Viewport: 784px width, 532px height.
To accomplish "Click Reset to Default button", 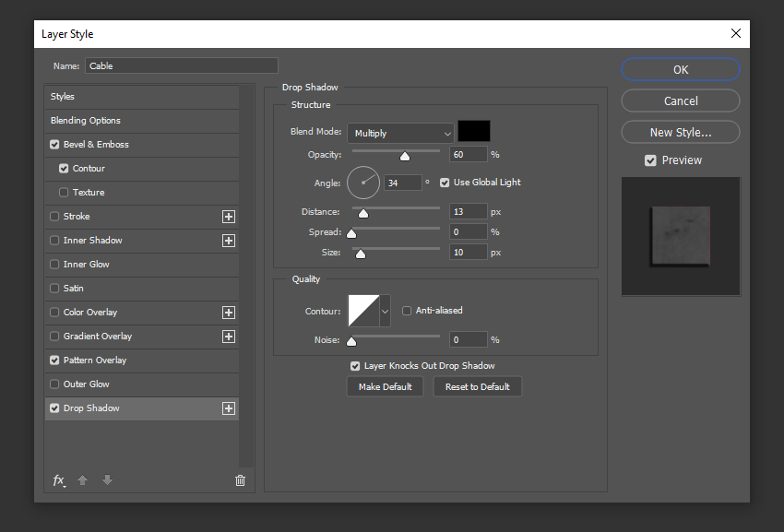I will (x=478, y=387).
